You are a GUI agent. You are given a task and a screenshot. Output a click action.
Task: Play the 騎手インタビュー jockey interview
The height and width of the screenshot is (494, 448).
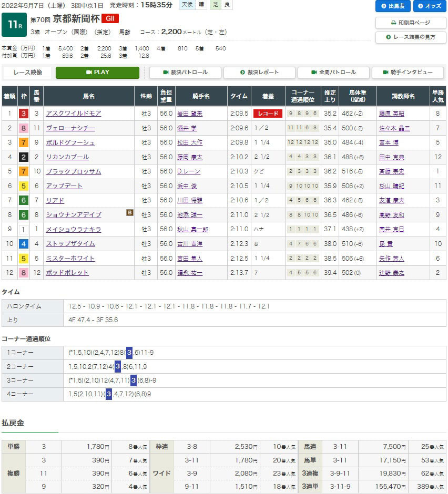(x=408, y=73)
